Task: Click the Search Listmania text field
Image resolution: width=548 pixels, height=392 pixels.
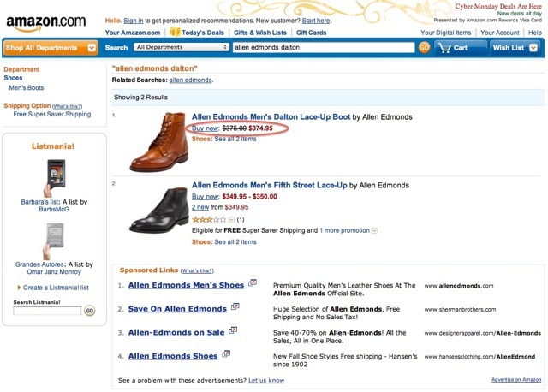Action: pos(47,311)
